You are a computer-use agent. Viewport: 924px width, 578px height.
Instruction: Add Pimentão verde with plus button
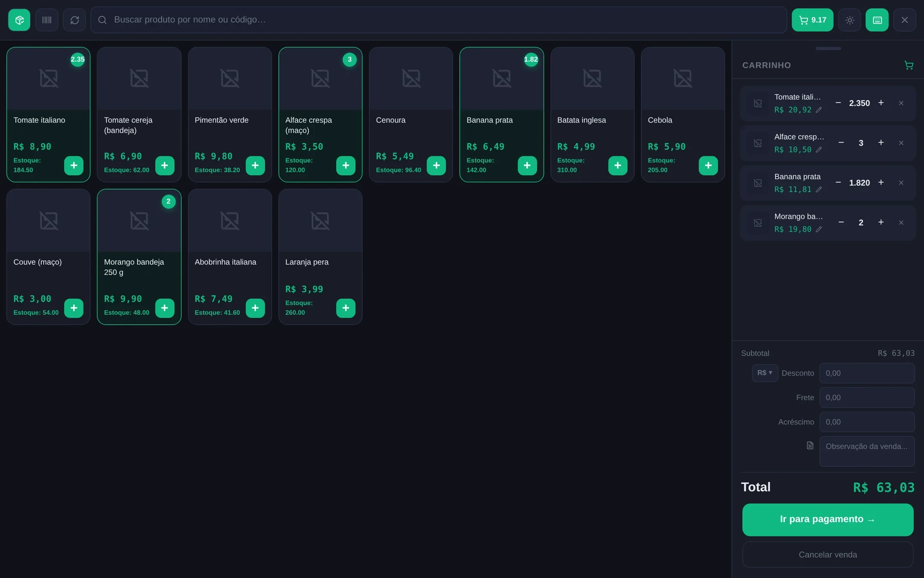pos(255,165)
